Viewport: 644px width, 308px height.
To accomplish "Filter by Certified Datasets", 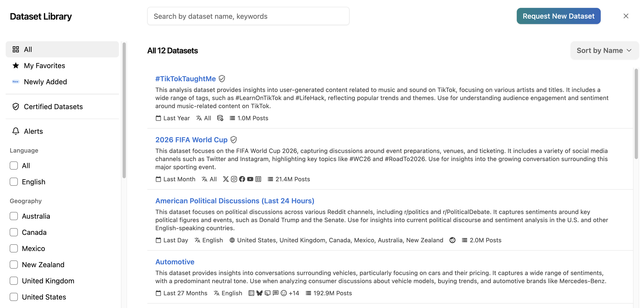I will [62, 107].
